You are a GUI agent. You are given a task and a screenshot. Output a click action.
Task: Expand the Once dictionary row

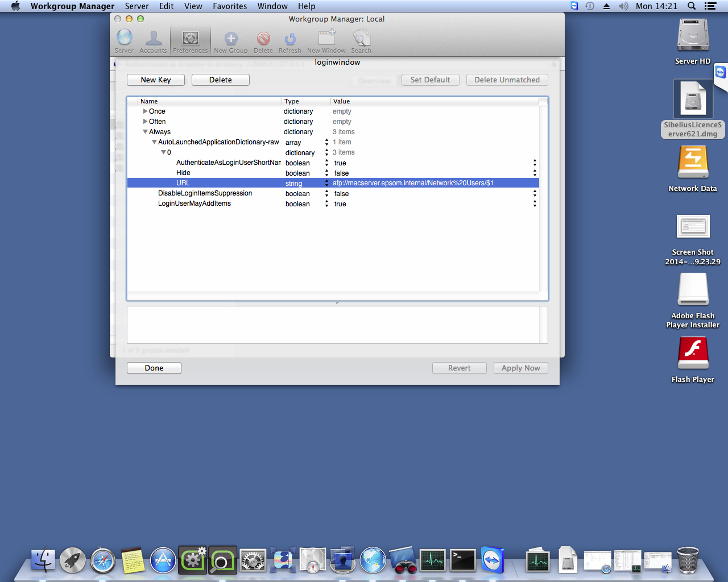point(146,111)
